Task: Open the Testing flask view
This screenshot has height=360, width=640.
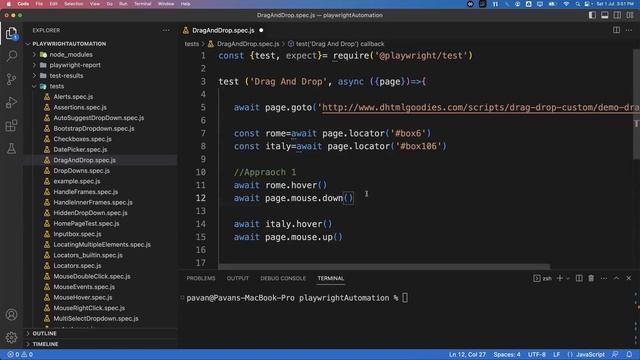Action: point(11,148)
